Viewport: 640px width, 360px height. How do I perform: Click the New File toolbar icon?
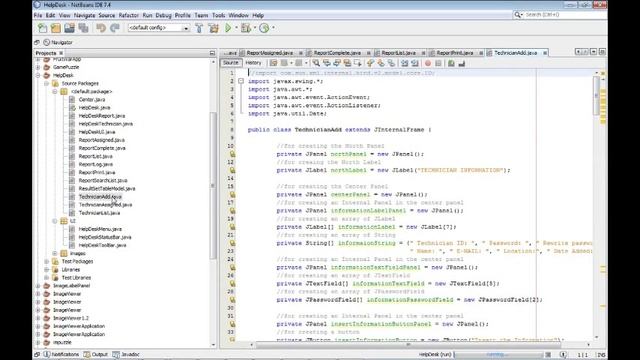click(42, 28)
